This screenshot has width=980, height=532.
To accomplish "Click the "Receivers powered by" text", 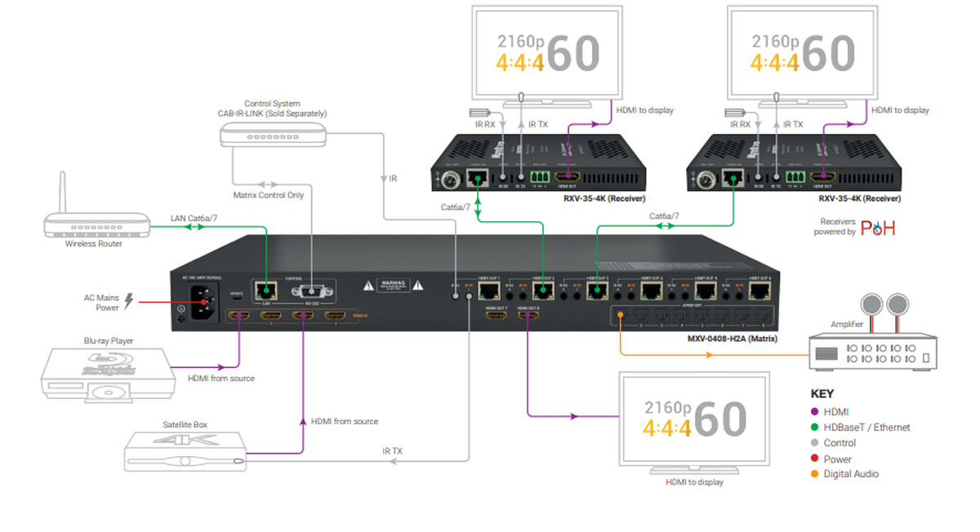I will click(x=835, y=227).
